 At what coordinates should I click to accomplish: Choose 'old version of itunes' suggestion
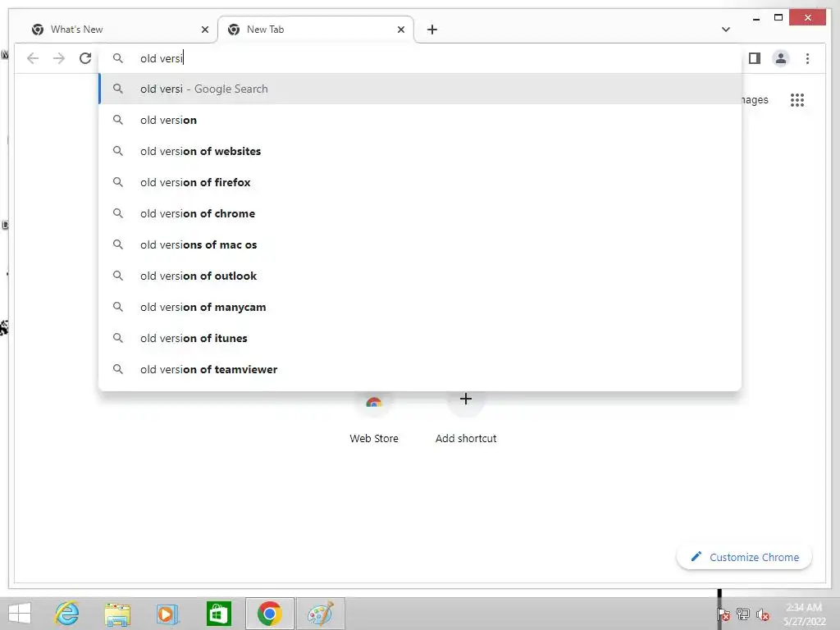(421, 338)
